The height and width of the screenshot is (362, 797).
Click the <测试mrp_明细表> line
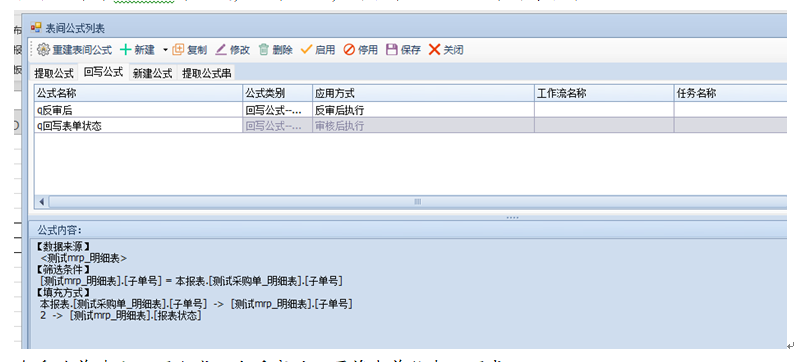point(84,258)
